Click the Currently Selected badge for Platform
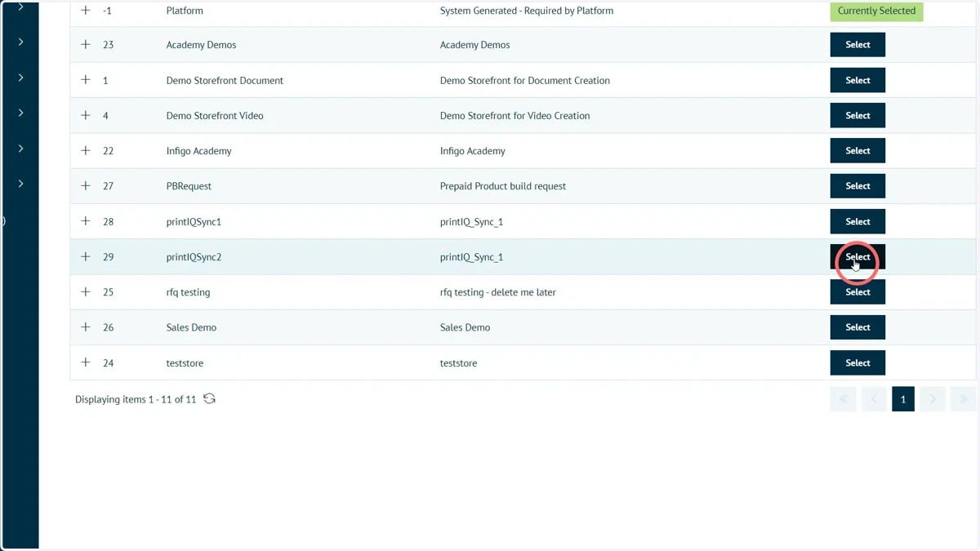This screenshot has width=980, height=551. click(876, 11)
